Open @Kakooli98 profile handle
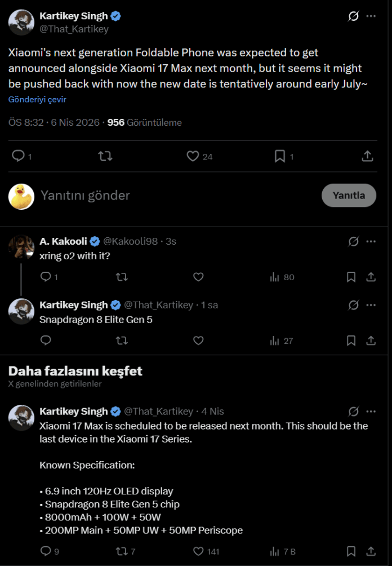The width and height of the screenshot is (392, 566). [130, 241]
